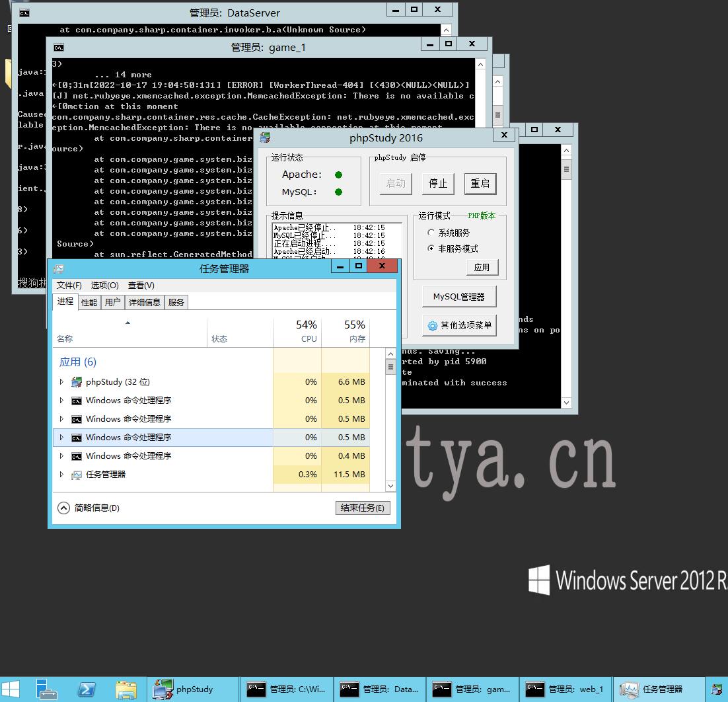Click MySQL green status indicator

(338, 192)
